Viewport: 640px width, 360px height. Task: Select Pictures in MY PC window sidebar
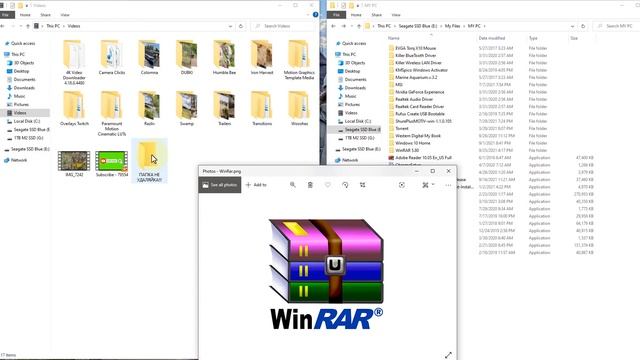[x=352, y=104]
